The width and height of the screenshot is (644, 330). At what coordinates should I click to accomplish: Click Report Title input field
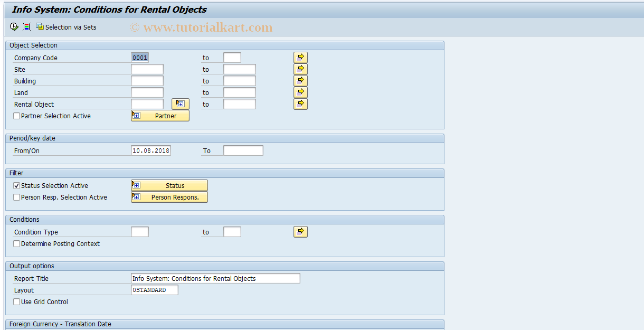[215, 278]
